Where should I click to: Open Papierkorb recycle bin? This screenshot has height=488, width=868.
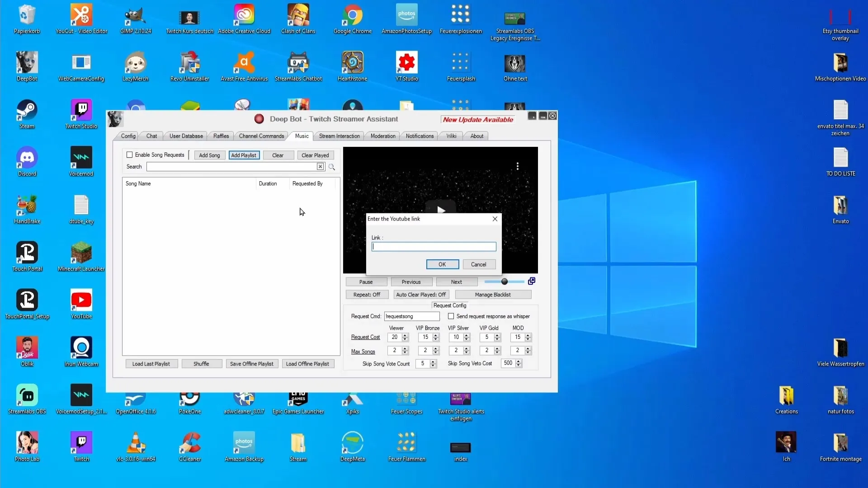click(x=27, y=19)
